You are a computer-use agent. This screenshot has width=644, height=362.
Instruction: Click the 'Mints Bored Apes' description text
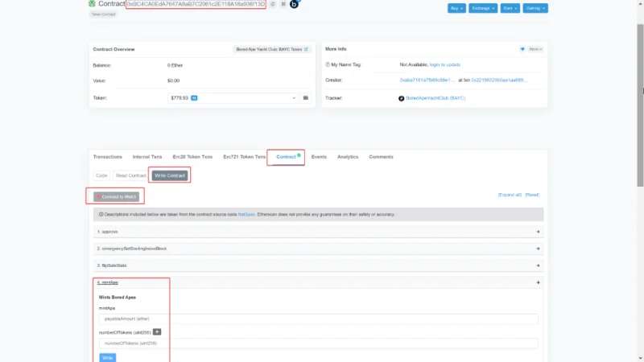(x=117, y=297)
